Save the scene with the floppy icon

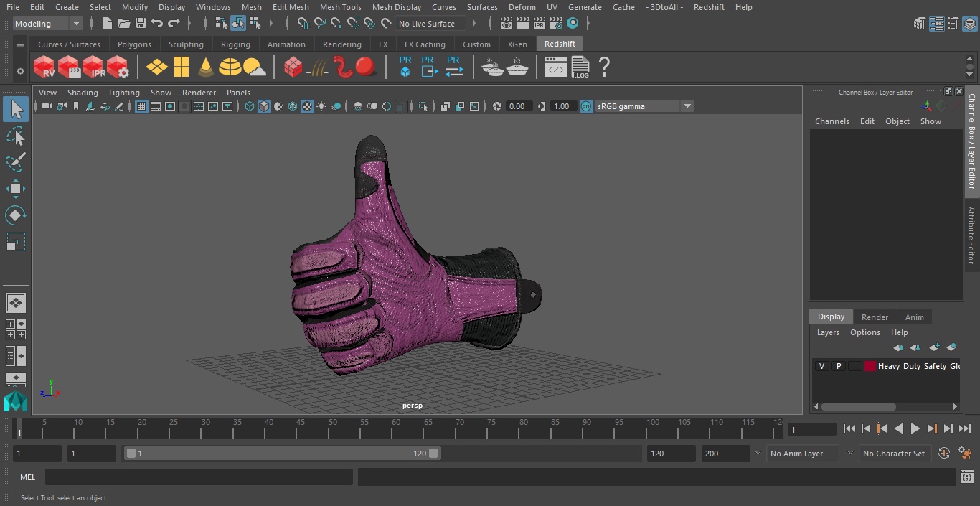pos(141,24)
